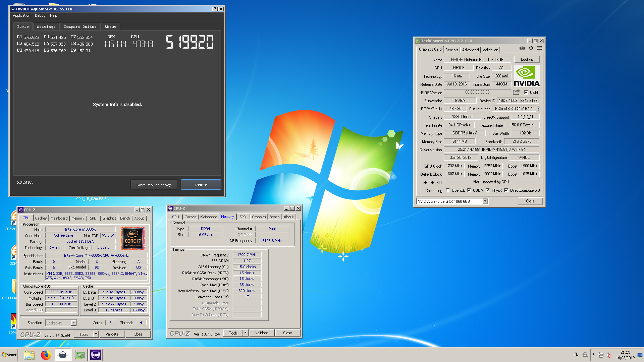Screen dimensions: 644x362
Task: Click the CPU-Z memory window title icon
Action: (170, 208)
